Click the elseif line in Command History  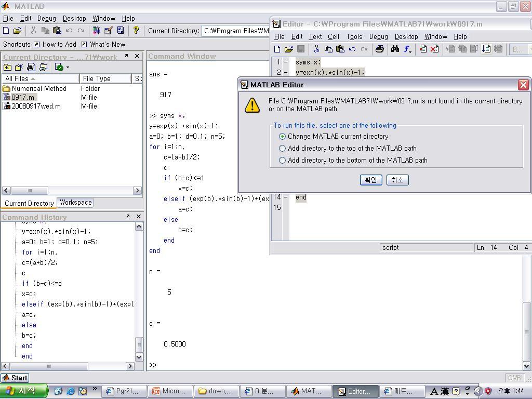tap(78, 304)
